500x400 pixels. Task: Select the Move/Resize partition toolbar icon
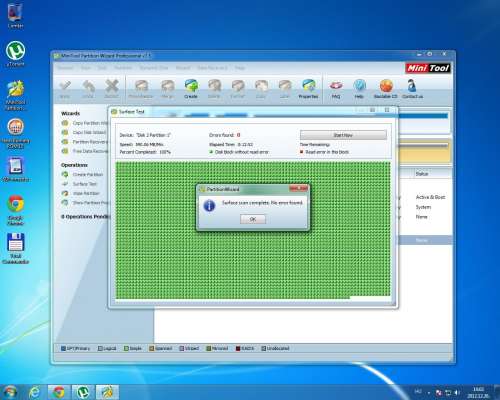141,88
